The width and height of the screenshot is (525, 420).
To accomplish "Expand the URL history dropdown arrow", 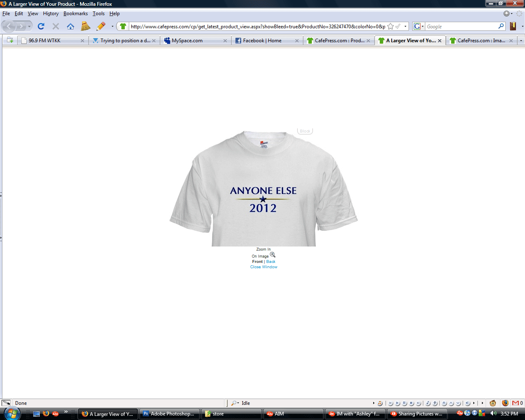I will tap(405, 26).
